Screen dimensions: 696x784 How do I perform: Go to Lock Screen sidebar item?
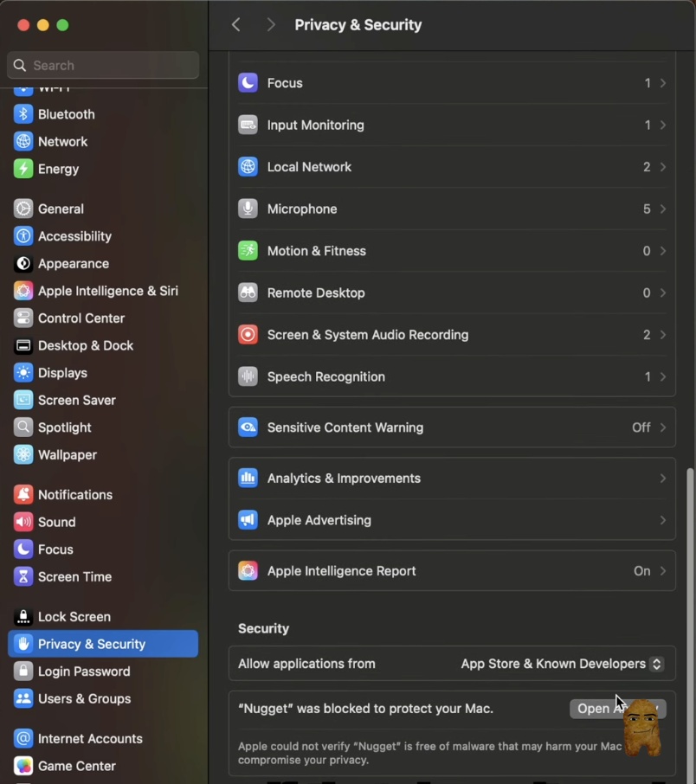click(x=103, y=617)
